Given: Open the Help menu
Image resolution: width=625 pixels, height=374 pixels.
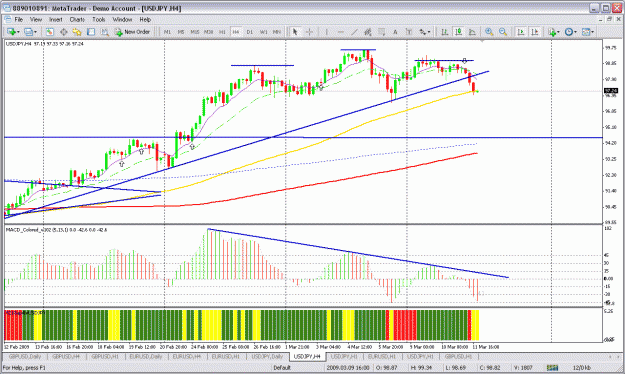Looking at the screenshot, I should point(145,19).
